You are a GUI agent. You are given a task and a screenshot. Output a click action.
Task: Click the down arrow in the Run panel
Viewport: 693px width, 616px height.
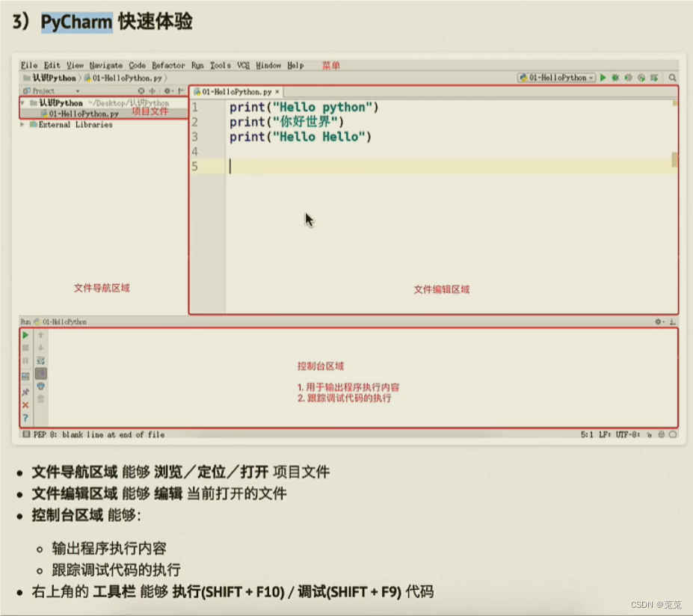click(40, 348)
